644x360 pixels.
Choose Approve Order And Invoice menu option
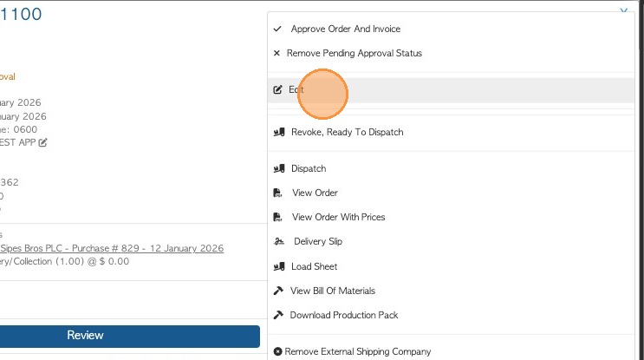coord(345,29)
